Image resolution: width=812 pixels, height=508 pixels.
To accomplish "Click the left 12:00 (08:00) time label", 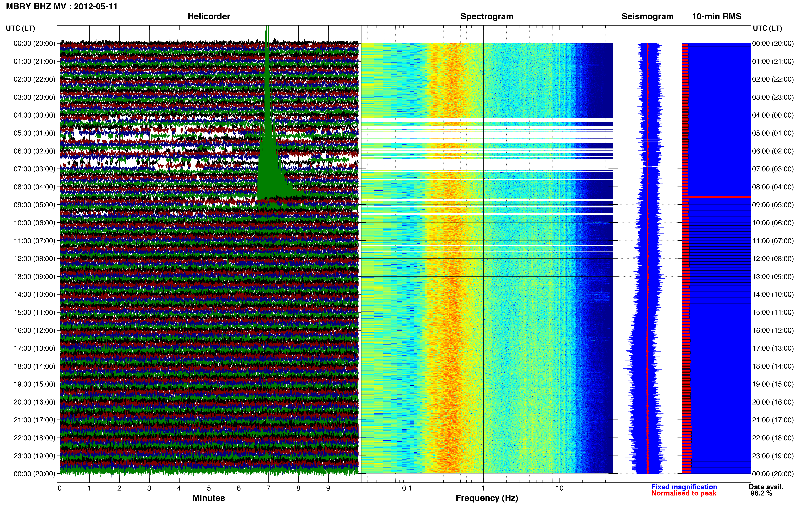I will [x=34, y=259].
